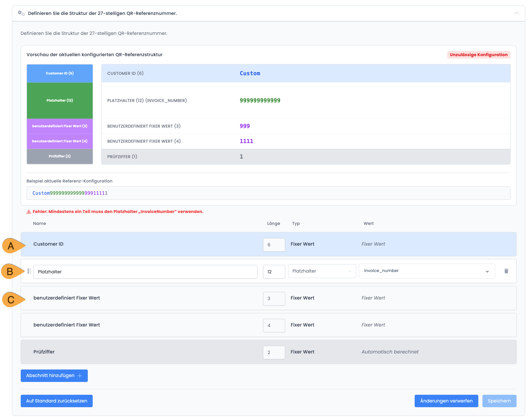Click the length field showing 12
This screenshot has height=417, width=532.
click(274, 272)
